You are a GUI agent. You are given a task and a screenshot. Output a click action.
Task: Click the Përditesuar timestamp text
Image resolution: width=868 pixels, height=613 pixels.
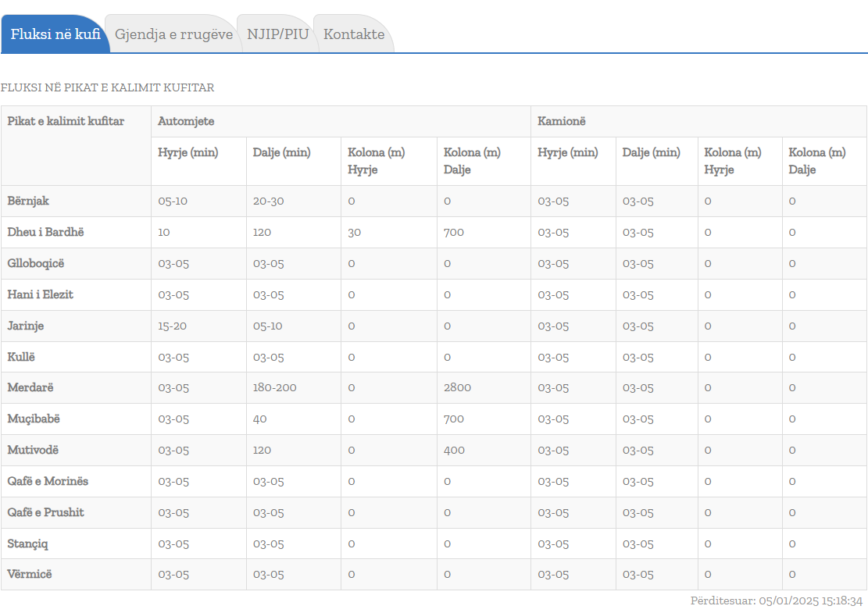776,601
